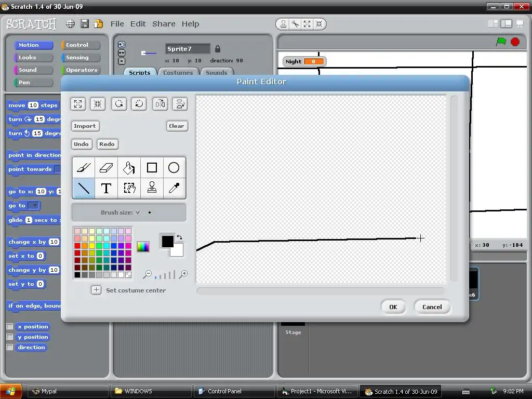This screenshot has height=399, width=532.
Task: Open the Share menu
Action: (x=164, y=24)
